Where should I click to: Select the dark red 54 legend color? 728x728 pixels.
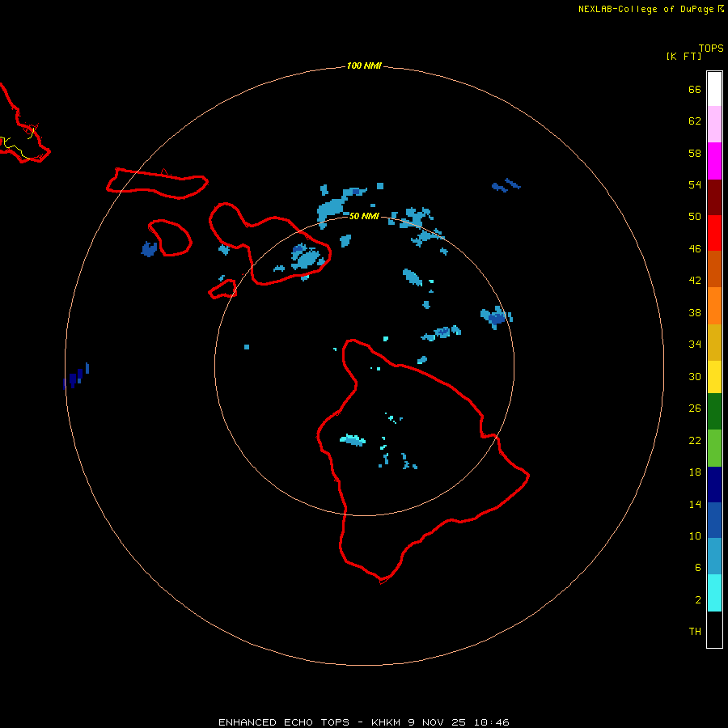coord(714,197)
